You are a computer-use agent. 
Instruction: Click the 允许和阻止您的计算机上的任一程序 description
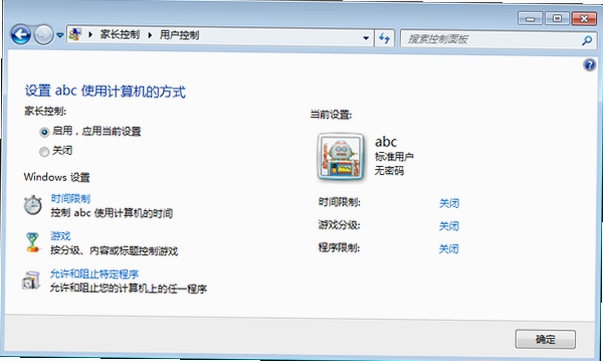click(x=128, y=288)
